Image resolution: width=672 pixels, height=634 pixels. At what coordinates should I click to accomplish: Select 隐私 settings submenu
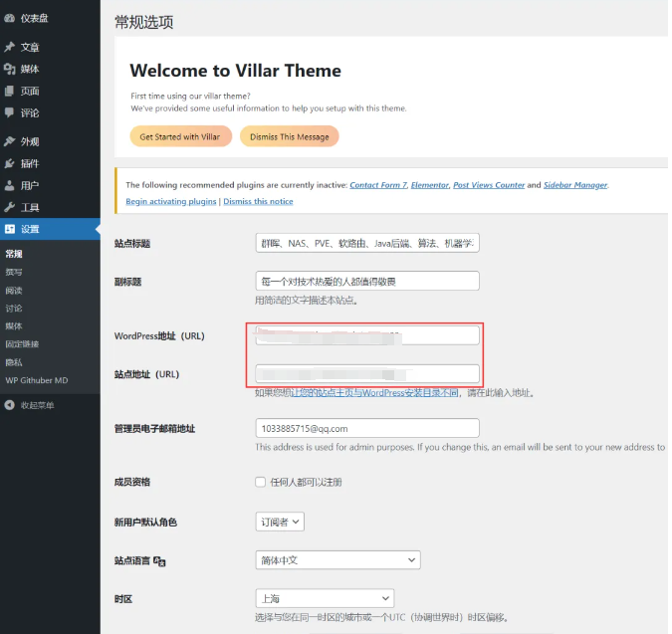click(14, 362)
